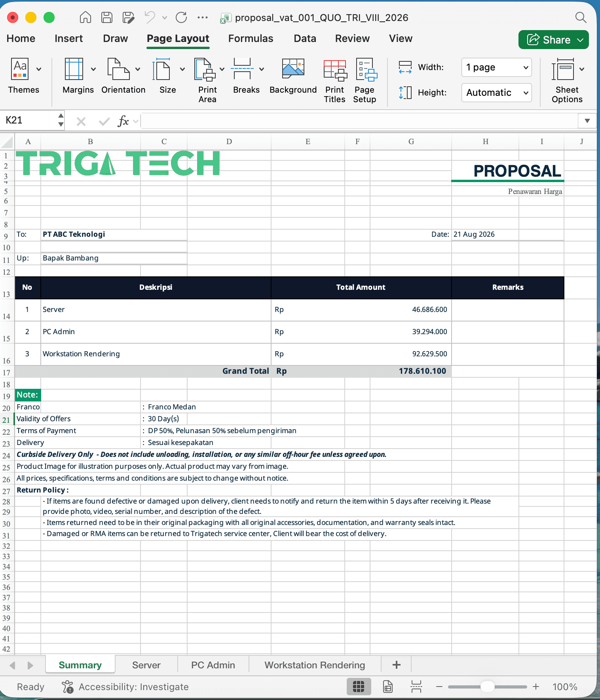The width and height of the screenshot is (600, 700).
Task: Open the Review ribbon tab
Action: (x=353, y=38)
